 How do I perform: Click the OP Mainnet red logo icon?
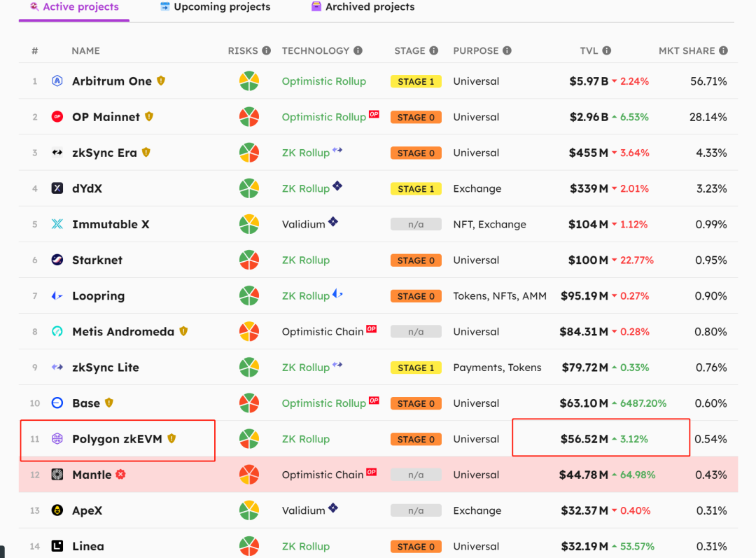57,117
